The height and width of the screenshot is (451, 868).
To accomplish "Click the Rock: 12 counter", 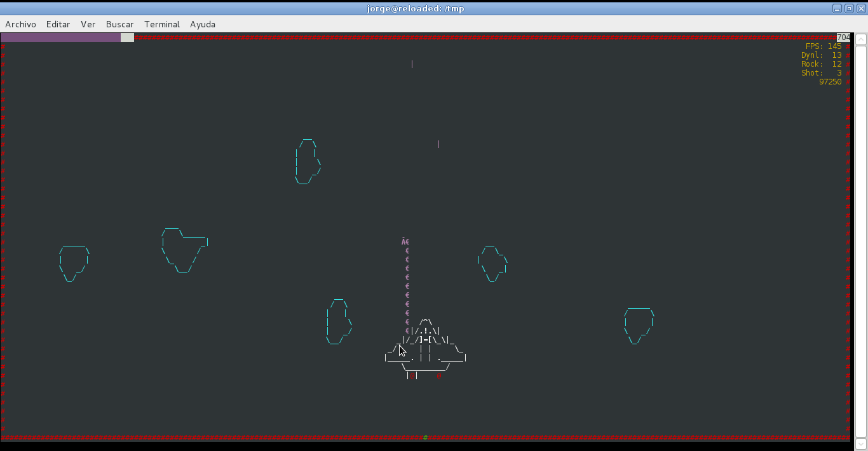I will [821, 64].
